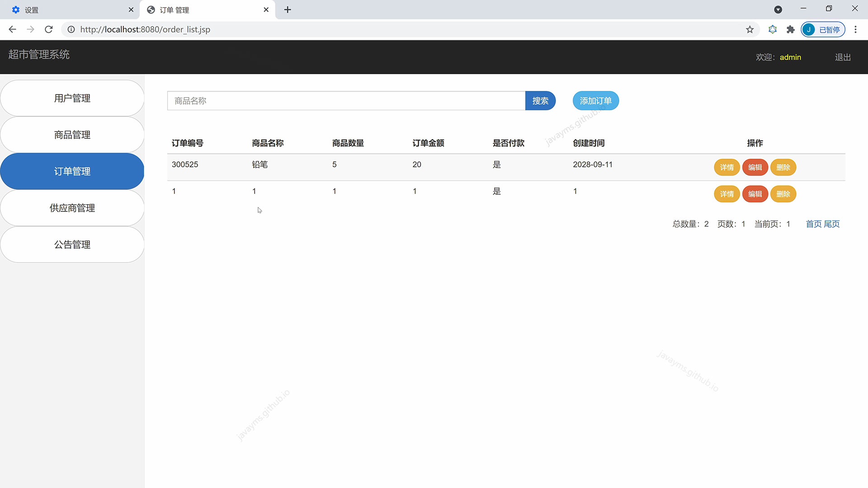Open 公告管理 in the sidebar

pyautogui.click(x=72, y=244)
